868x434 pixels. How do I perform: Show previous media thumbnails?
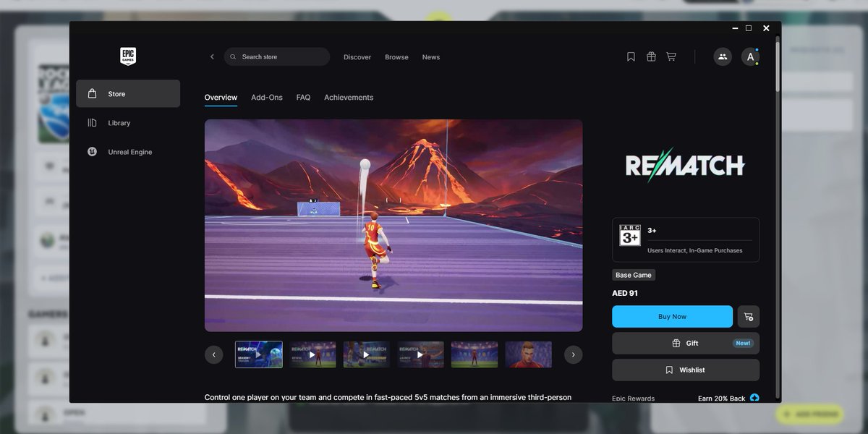[213, 354]
